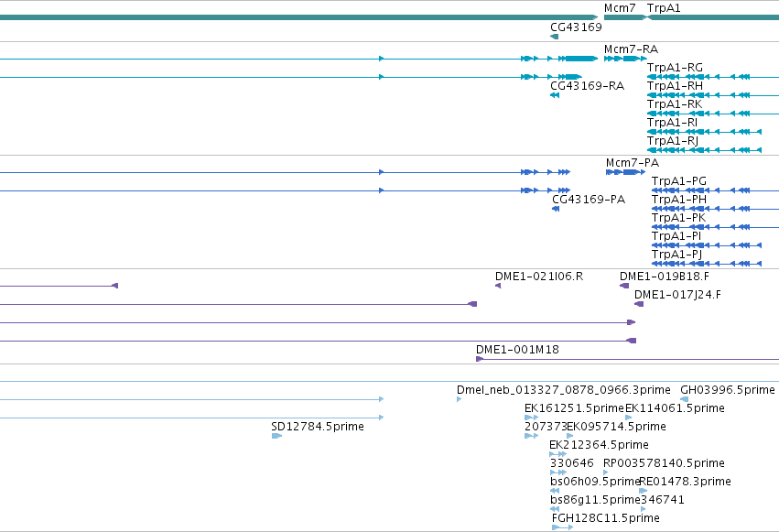Select the DME1-021I06.R arrow glyph
Image resolution: width=779 pixels, height=532 pixels.
[498, 286]
